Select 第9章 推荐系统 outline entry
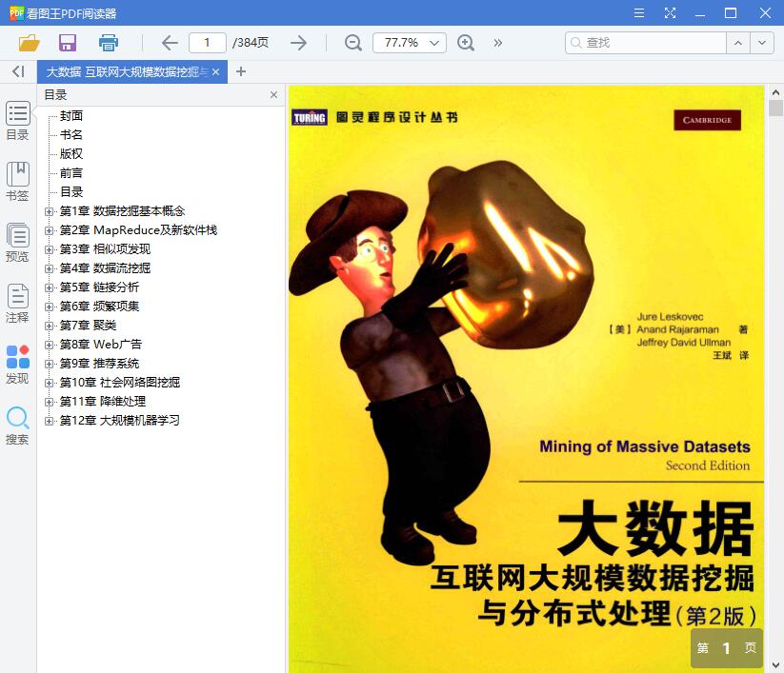Image resolution: width=784 pixels, height=673 pixels. 99,364
